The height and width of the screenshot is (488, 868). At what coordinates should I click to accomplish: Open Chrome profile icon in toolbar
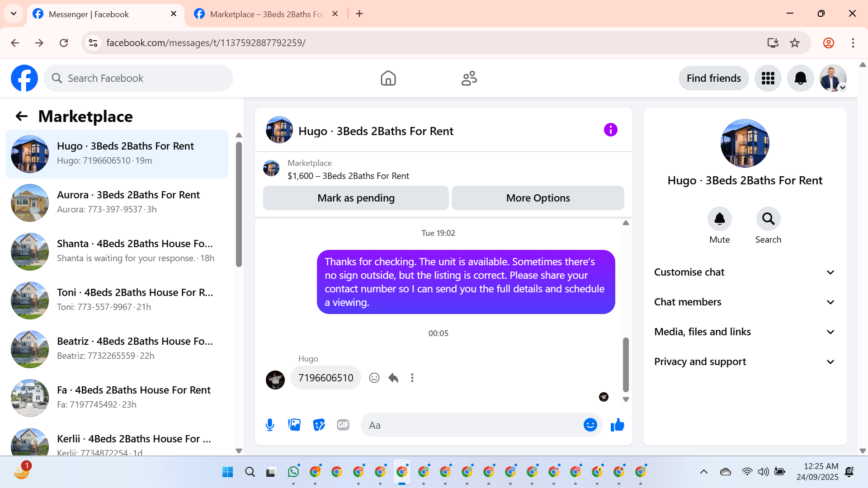828,43
